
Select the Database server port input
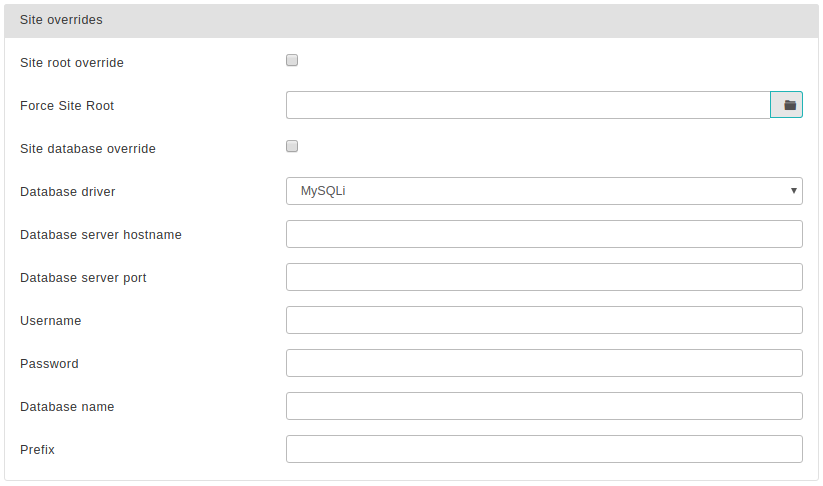[x=543, y=277]
